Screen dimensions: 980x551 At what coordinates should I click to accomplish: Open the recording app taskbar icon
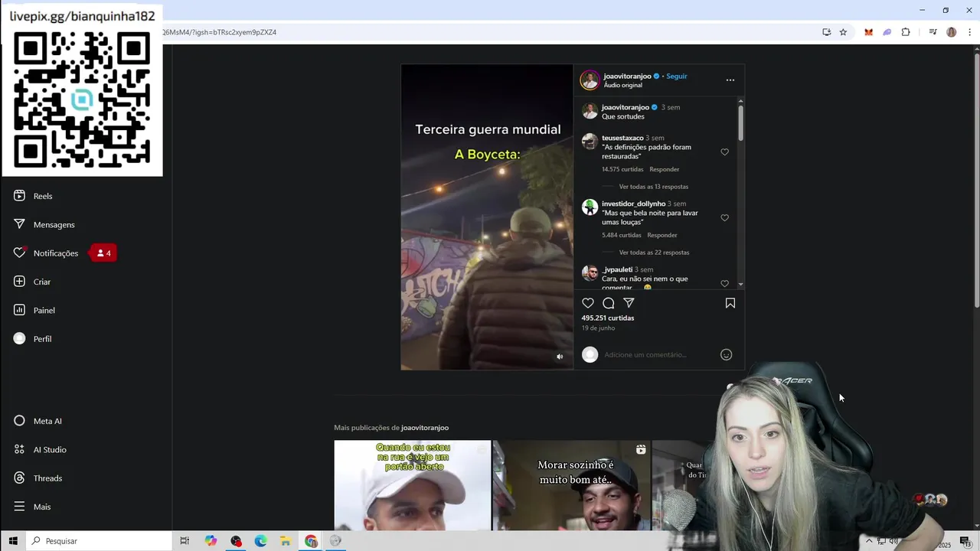[236, 541]
